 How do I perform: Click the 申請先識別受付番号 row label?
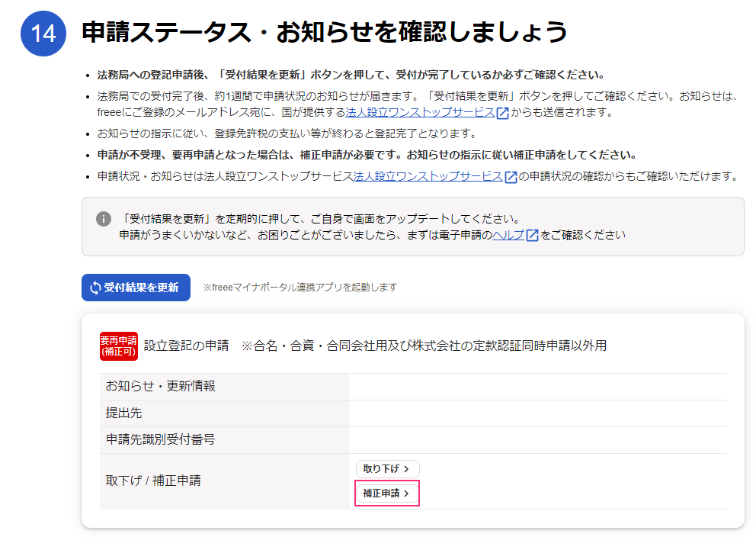point(161,439)
